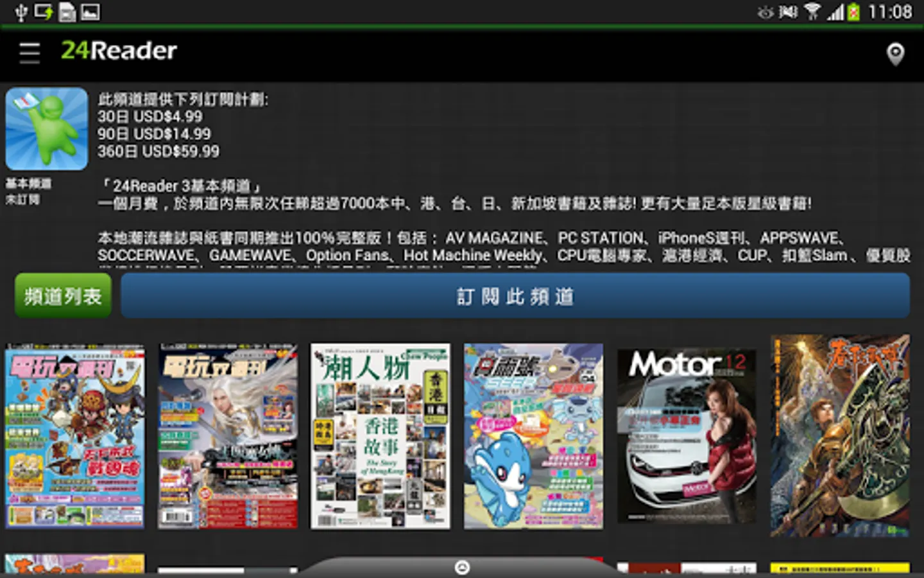Open the hamburger navigation menu
The width and height of the screenshot is (924, 578).
click(x=30, y=53)
